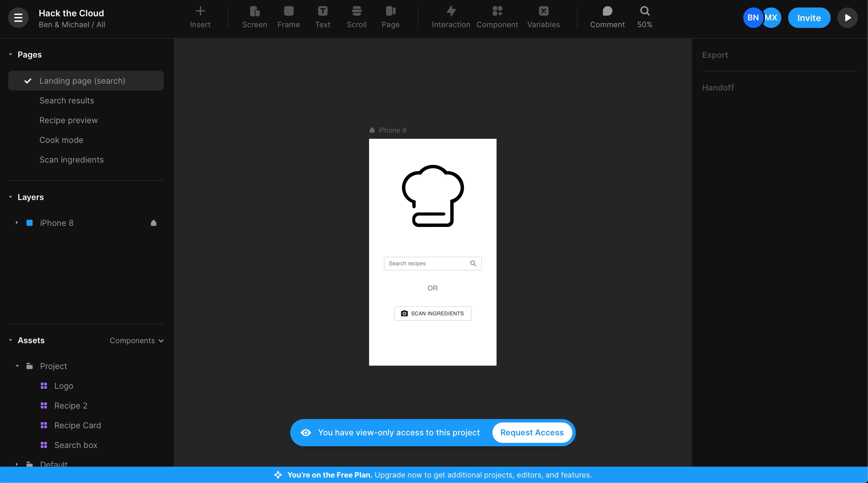
Task: Click the Request Access button
Action: [x=532, y=433]
